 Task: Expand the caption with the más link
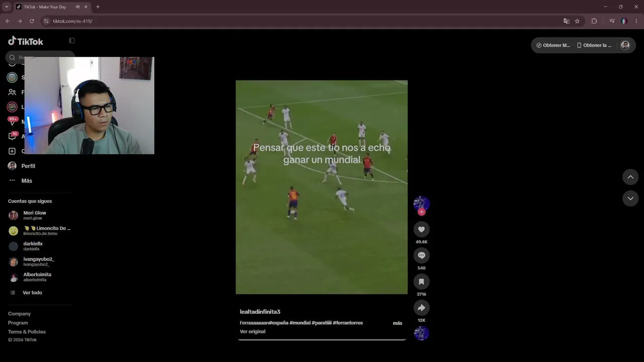(x=397, y=323)
